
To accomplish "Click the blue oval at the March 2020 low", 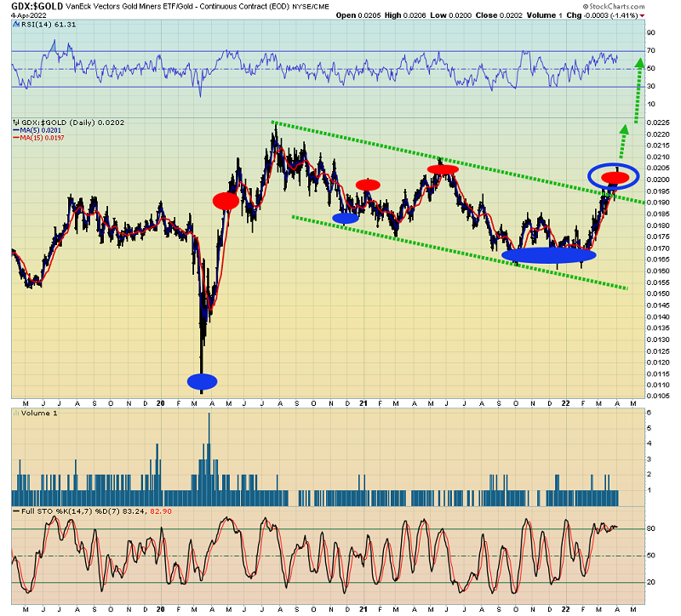I will click(203, 380).
